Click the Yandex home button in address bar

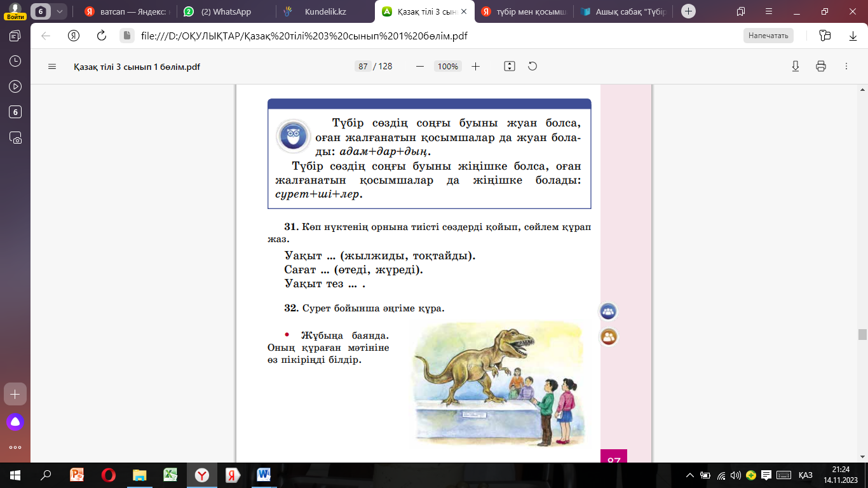tap(74, 36)
